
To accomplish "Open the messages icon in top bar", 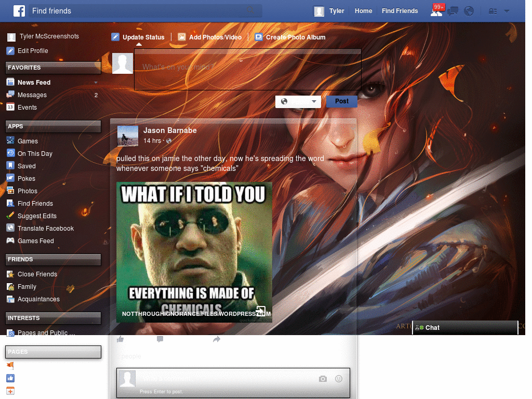I will click(453, 11).
